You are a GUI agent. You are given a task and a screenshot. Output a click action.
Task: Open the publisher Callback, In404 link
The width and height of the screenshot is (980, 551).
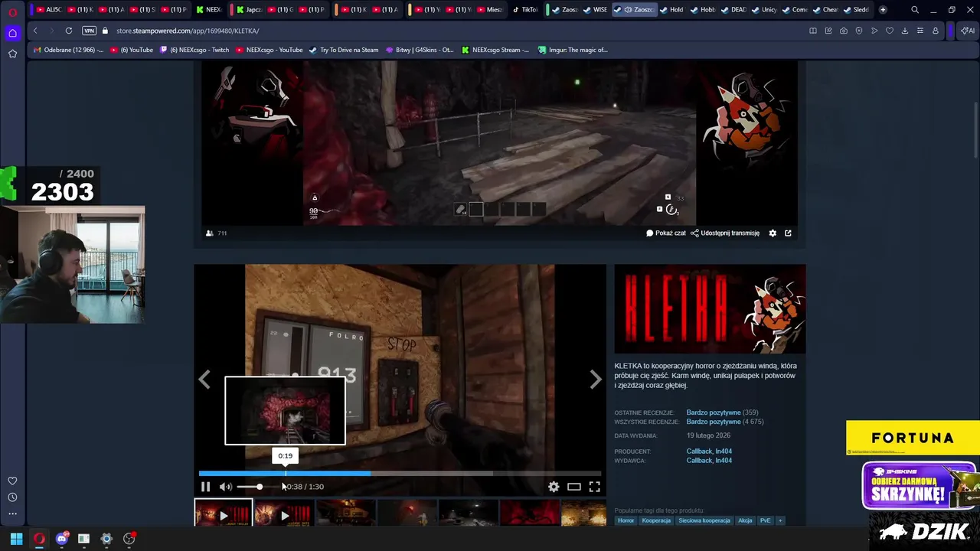pyautogui.click(x=709, y=461)
